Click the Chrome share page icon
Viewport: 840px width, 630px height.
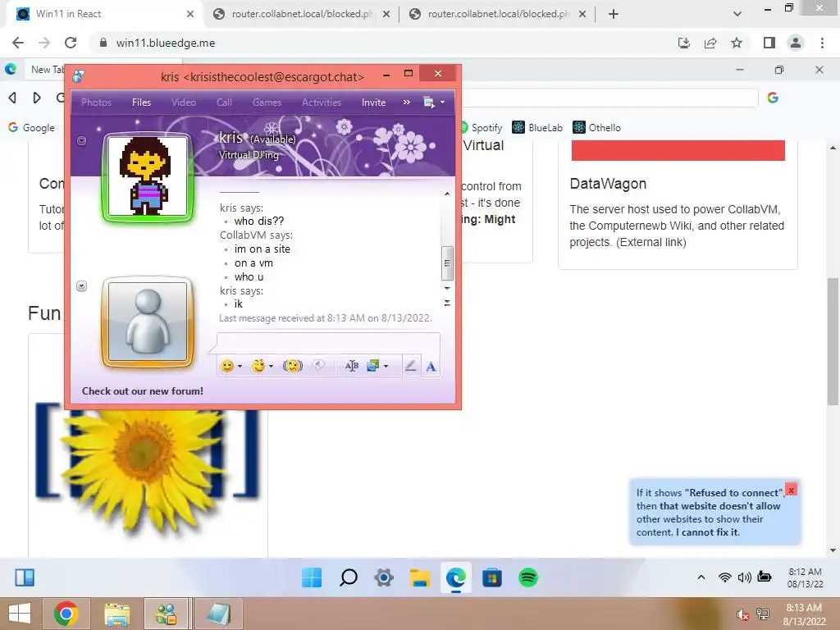click(x=710, y=43)
